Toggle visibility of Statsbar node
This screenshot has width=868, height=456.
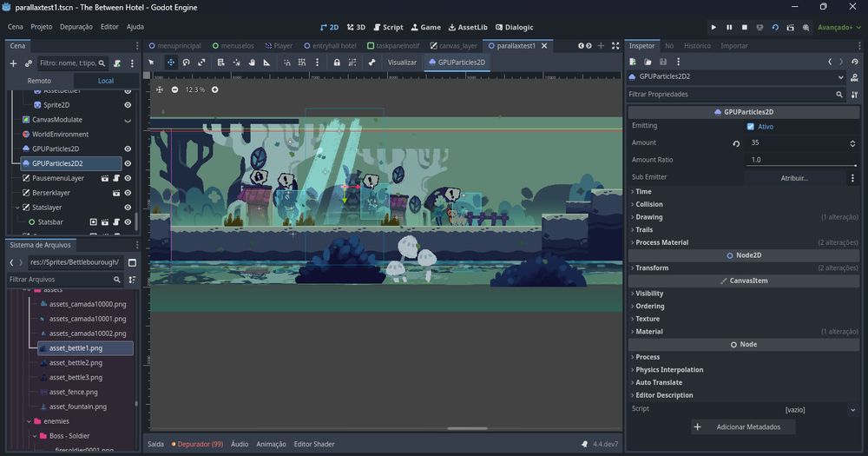(128, 222)
